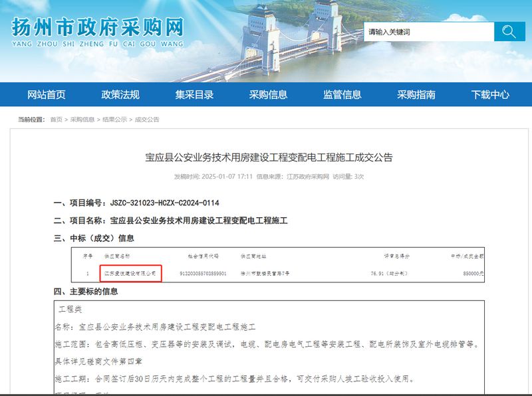Click the 结果公示 breadcrumb link
This screenshot has width=532, height=396.
[x=114, y=120]
